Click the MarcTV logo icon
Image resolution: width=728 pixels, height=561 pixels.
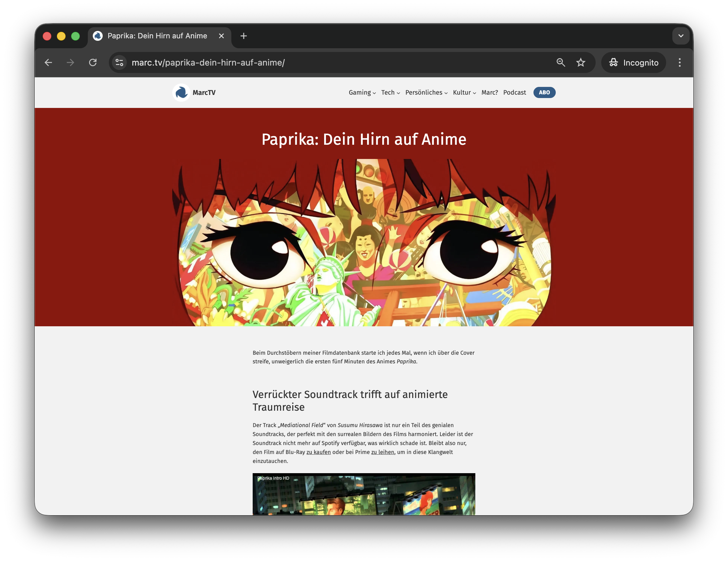tap(181, 93)
